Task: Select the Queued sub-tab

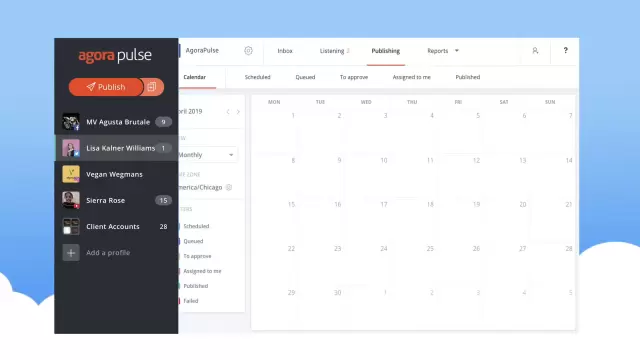Action: pos(305,77)
